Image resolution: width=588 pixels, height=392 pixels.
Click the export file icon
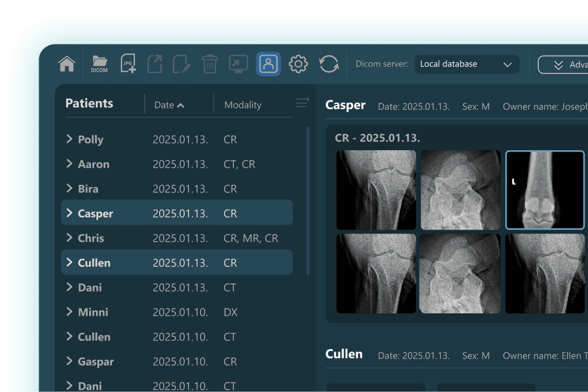tap(154, 64)
